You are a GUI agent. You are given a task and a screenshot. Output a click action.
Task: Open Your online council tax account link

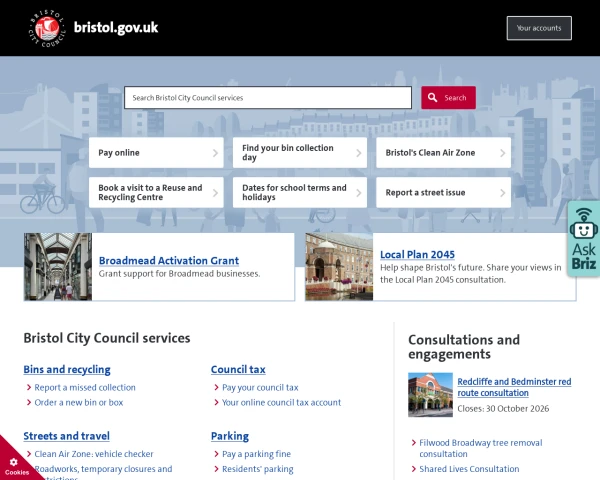[x=282, y=402]
